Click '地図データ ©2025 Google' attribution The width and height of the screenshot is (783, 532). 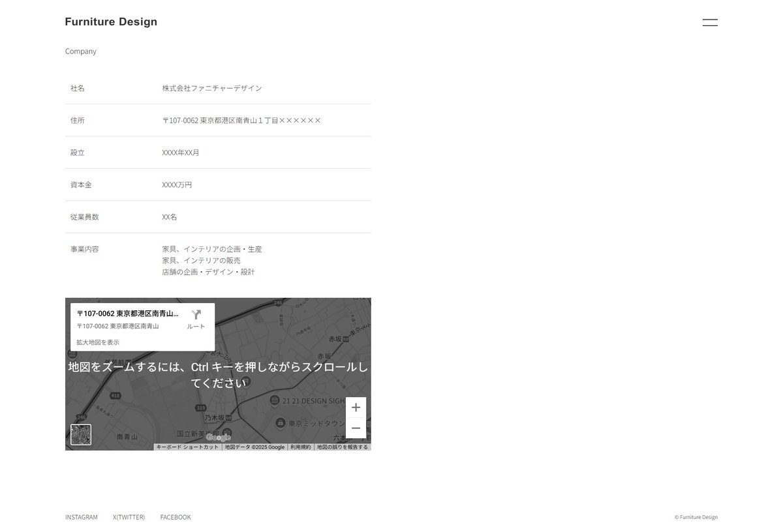254,447
